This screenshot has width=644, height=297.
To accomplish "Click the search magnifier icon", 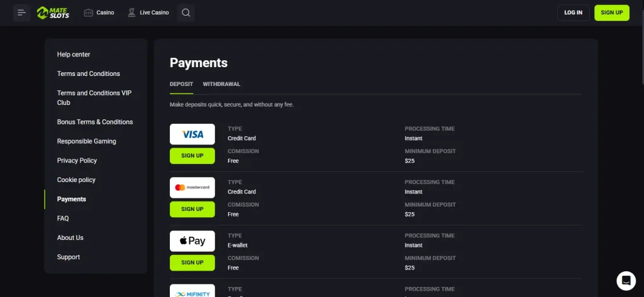I will tap(186, 13).
